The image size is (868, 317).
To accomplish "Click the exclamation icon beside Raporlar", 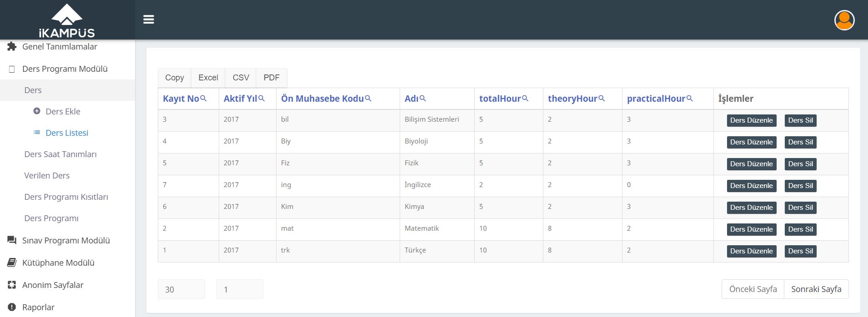I will pos(12,307).
